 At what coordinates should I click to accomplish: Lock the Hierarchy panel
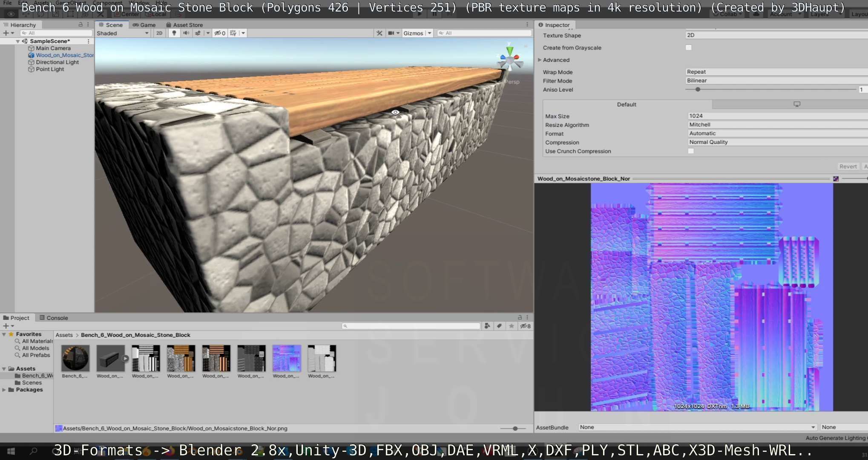point(80,25)
